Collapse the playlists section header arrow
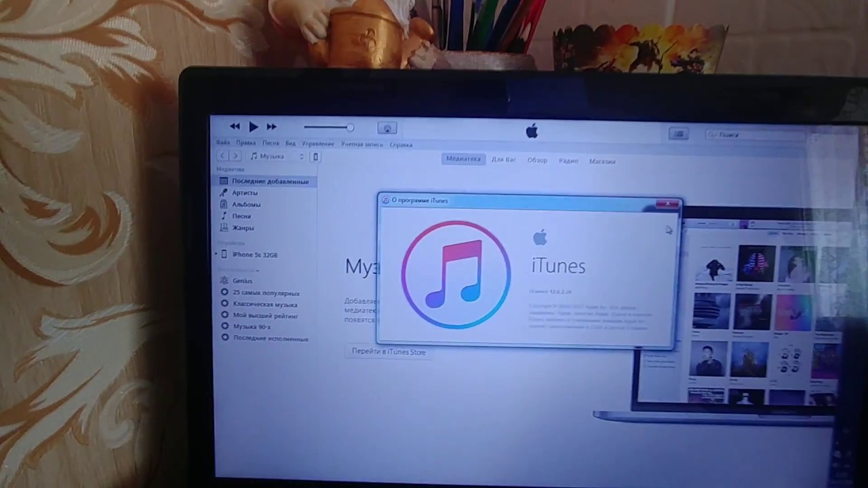This screenshot has width=868, height=488. point(258,270)
